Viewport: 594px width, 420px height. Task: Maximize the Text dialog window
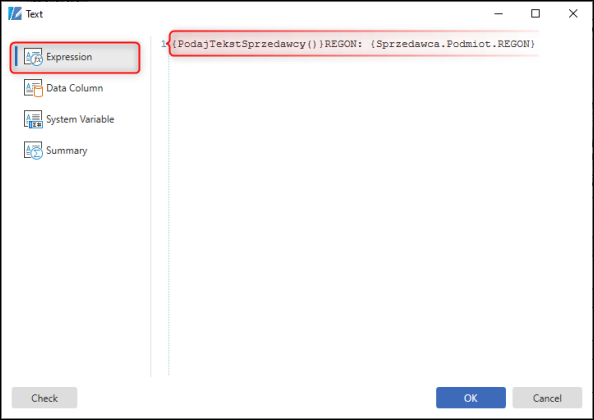point(535,14)
